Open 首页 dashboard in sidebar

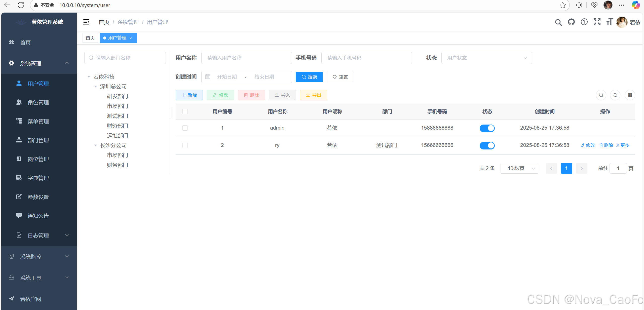pos(39,42)
